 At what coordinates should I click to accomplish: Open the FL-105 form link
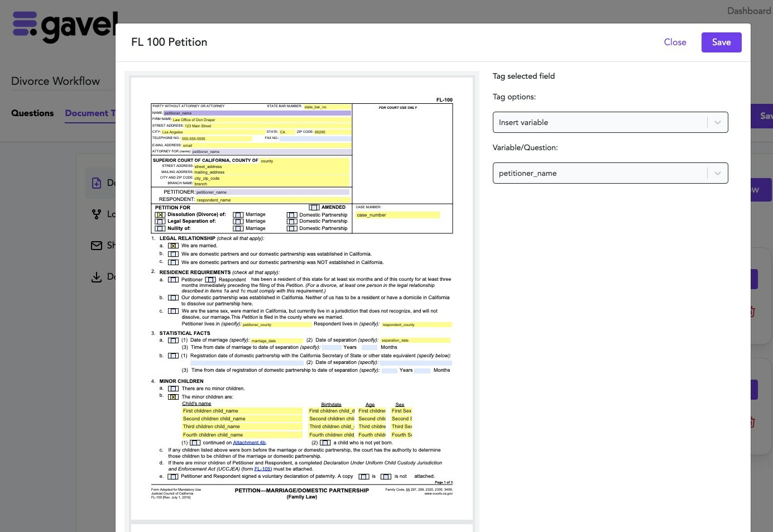262,469
